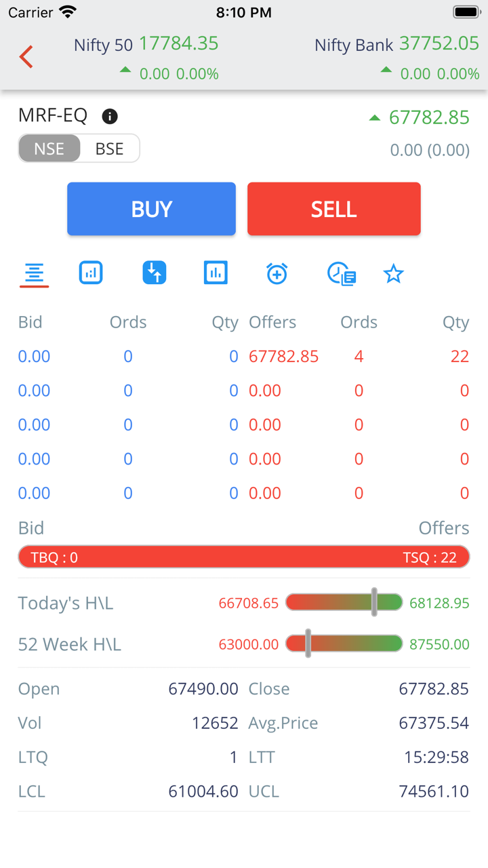Click offer orders count 4
The width and height of the screenshot is (488, 868).
[359, 357]
